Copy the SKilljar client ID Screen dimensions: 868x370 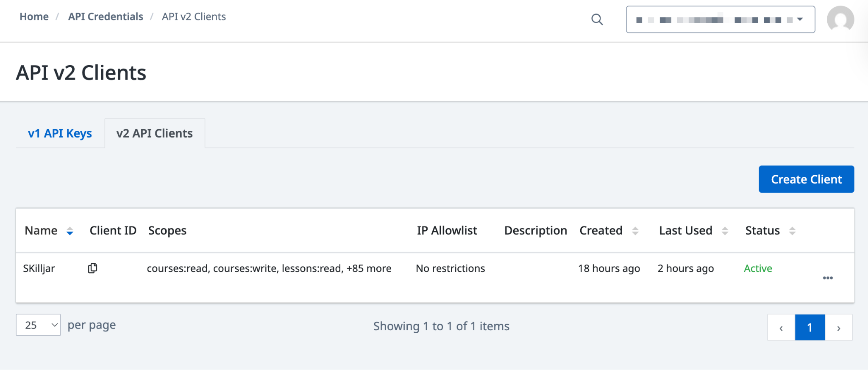coord(92,268)
